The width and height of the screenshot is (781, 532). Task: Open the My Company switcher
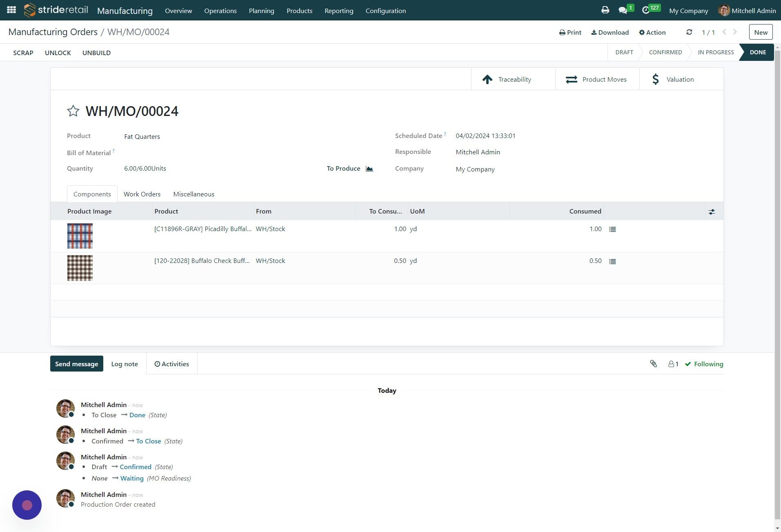click(688, 11)
